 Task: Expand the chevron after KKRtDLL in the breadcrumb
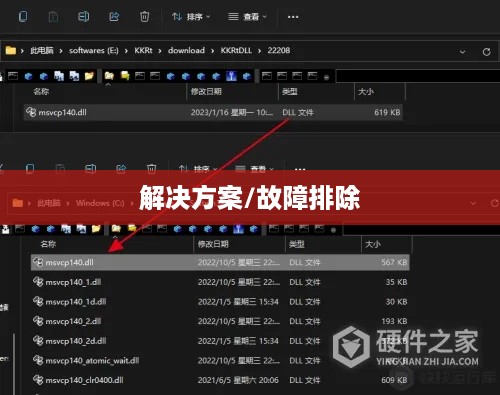point(260,51)
